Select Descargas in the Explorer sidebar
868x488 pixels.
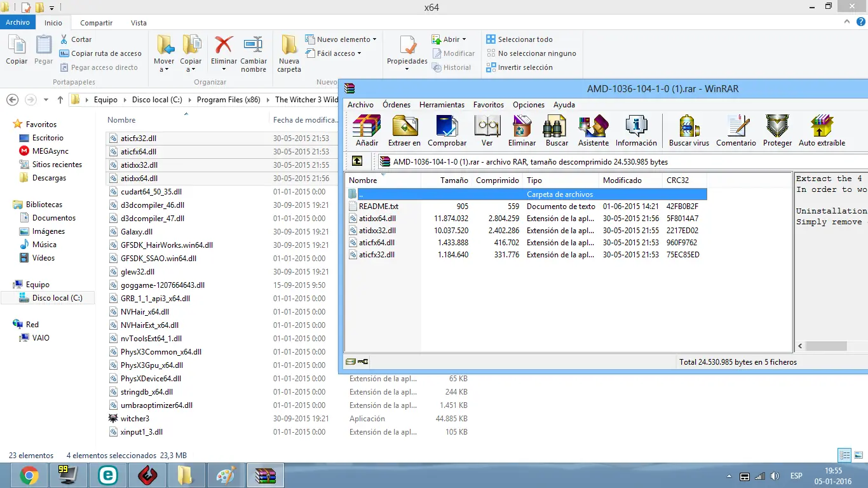coord(49,178)
